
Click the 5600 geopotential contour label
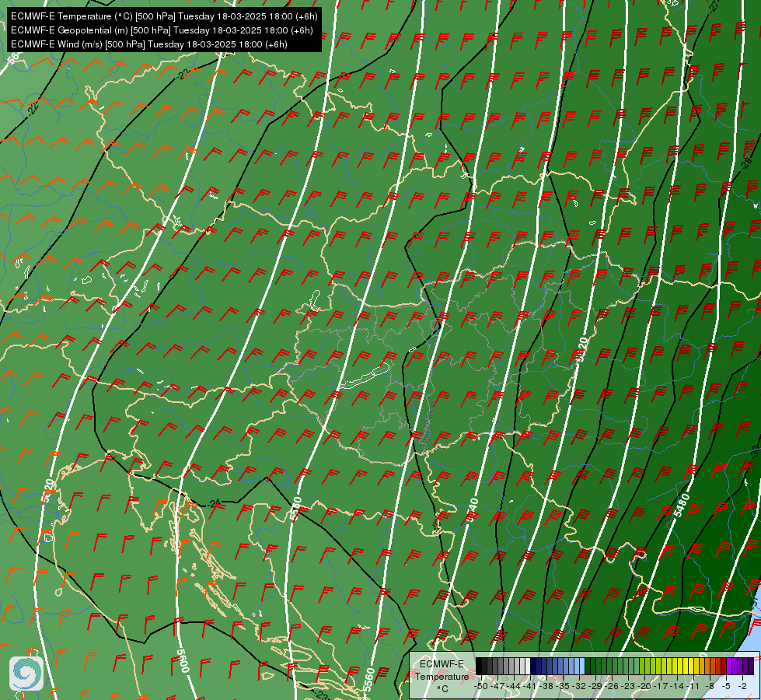[183, 662]
